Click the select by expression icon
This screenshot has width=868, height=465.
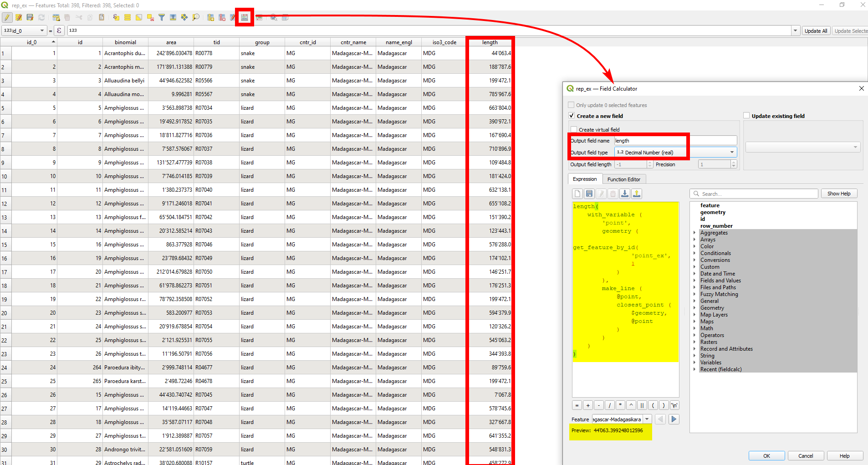116,18
